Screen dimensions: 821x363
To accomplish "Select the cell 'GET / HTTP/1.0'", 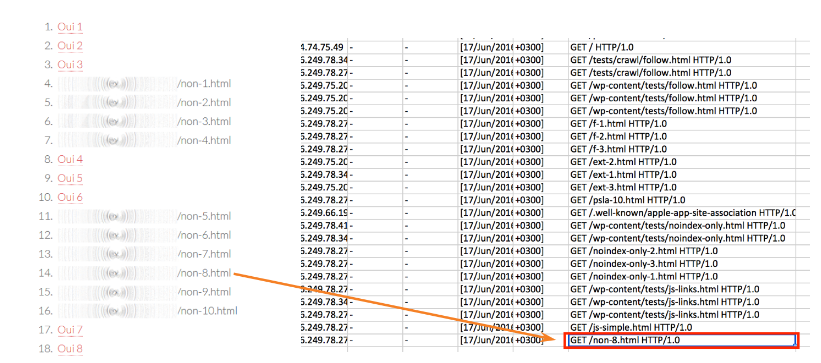I will [x=681, y=47].
